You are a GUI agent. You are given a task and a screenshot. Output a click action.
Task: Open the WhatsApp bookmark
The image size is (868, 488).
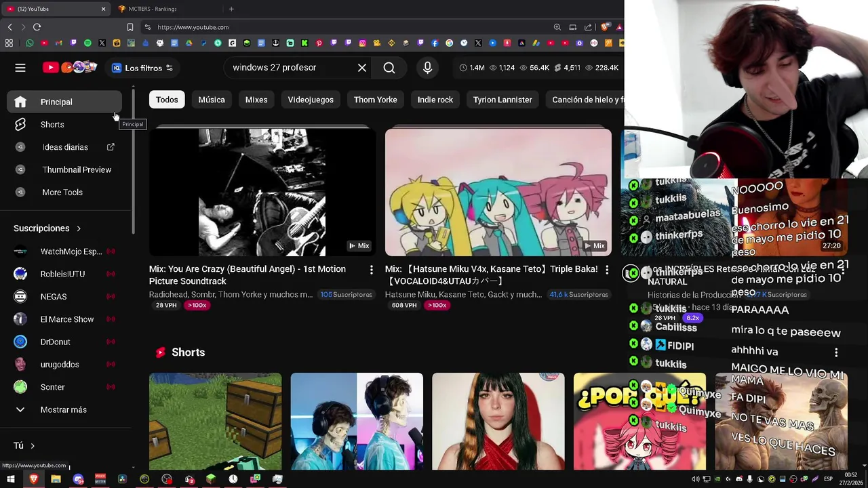tap(30, 43)
